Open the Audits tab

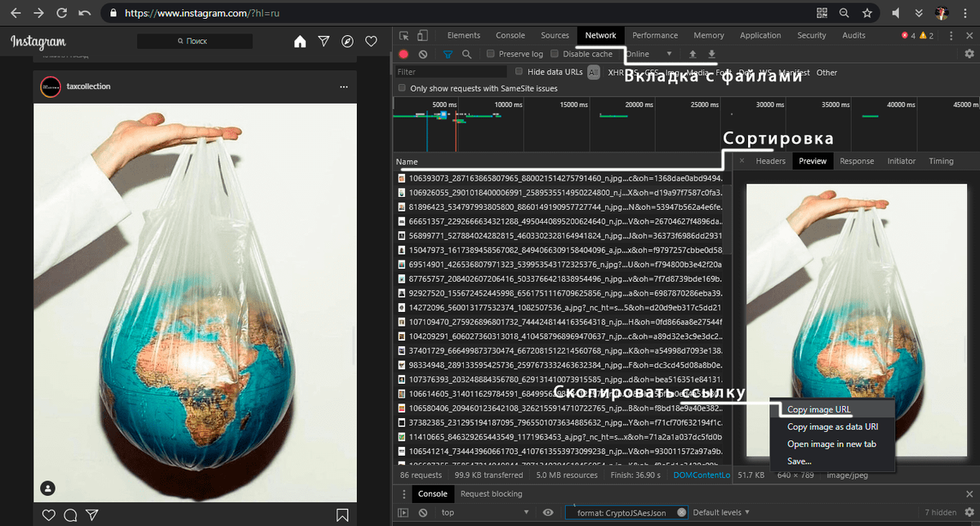[853, 35]
